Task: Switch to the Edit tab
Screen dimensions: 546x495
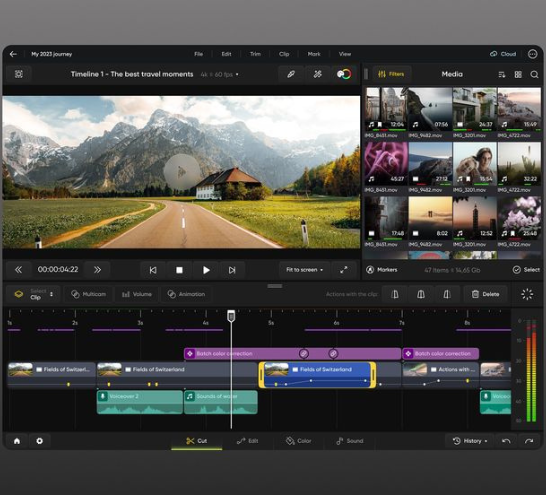Action: 248,441
